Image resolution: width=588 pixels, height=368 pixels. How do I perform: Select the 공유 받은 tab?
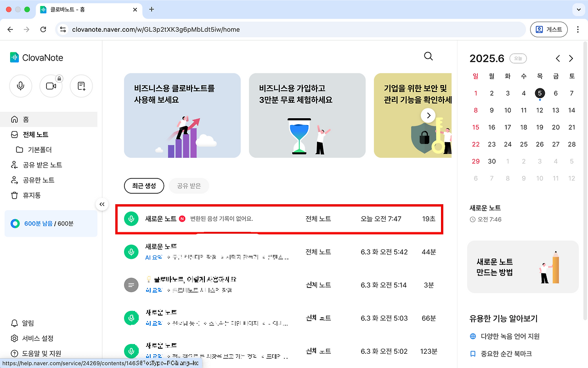pos(189,186)
